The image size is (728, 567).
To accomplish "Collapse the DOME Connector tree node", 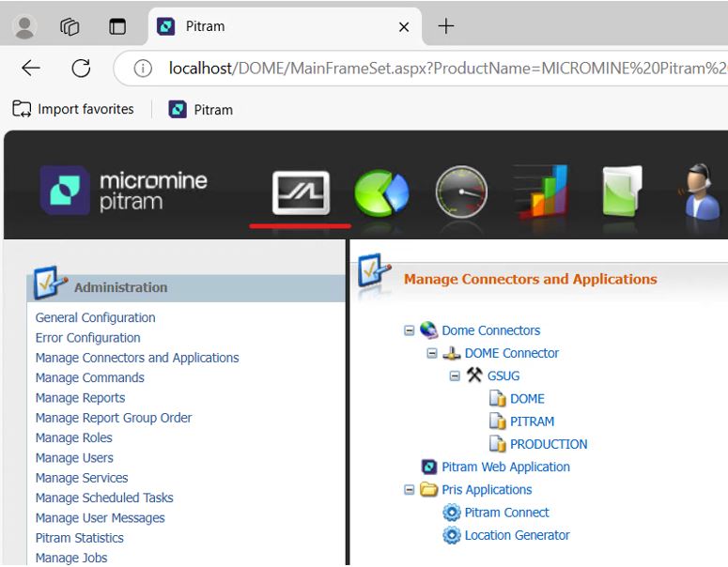I will (432, 353).
